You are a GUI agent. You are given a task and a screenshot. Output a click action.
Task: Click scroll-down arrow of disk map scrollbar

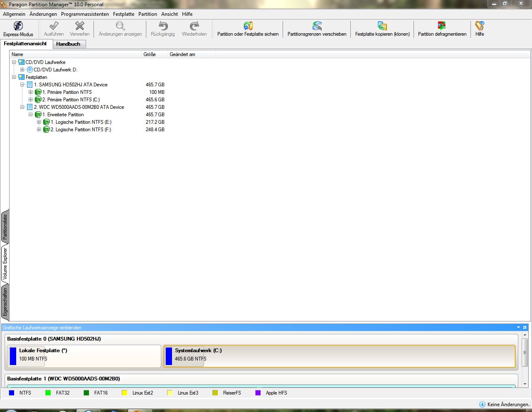pos(525,384)
